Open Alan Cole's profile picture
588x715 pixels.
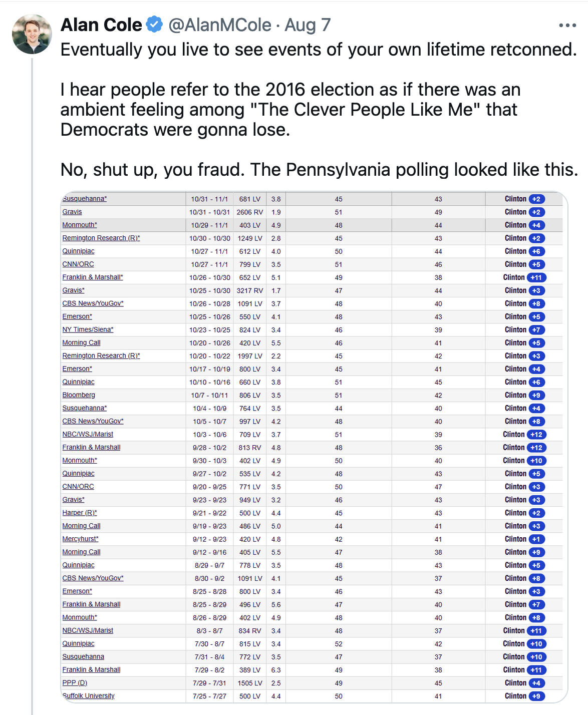[x=32, y=34]
